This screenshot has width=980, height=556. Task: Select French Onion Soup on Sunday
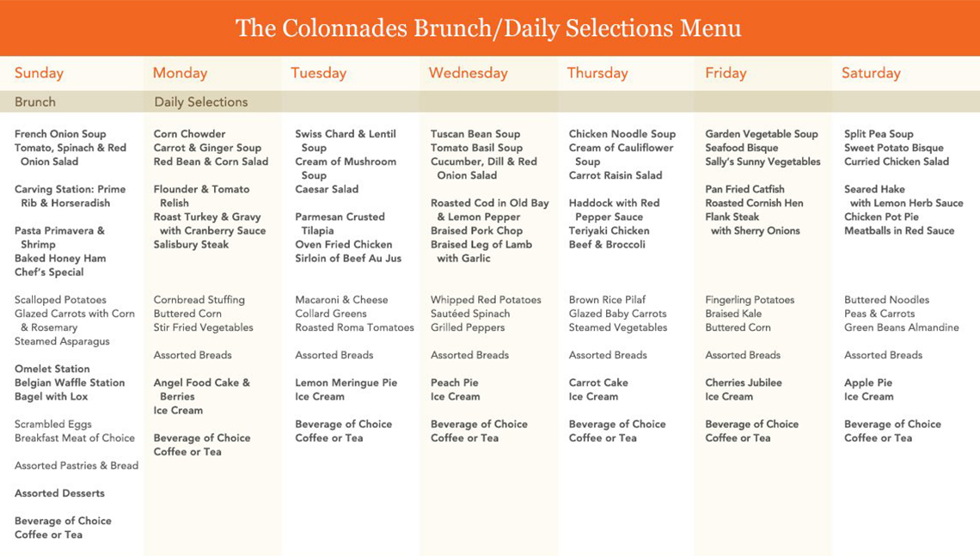point(60,134)
